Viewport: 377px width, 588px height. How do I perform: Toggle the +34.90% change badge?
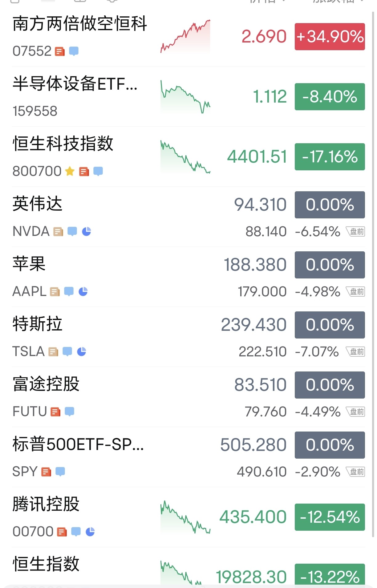click(330, 37)
